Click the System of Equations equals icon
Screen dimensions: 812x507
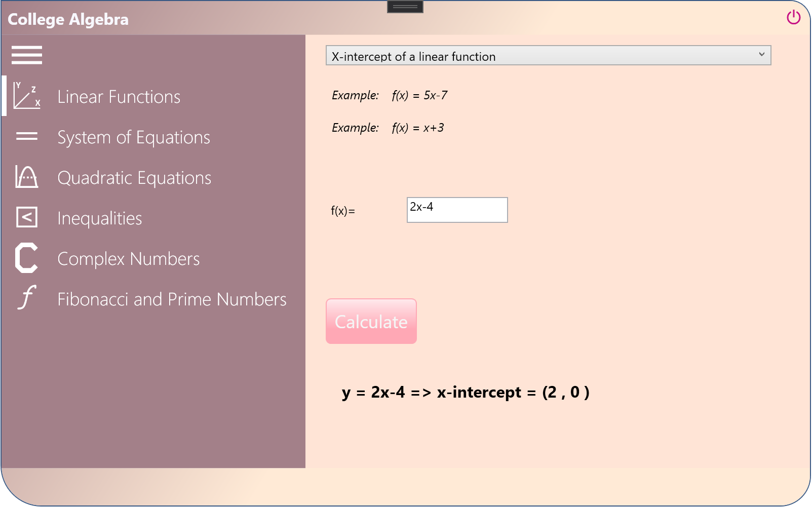[26, 137]
